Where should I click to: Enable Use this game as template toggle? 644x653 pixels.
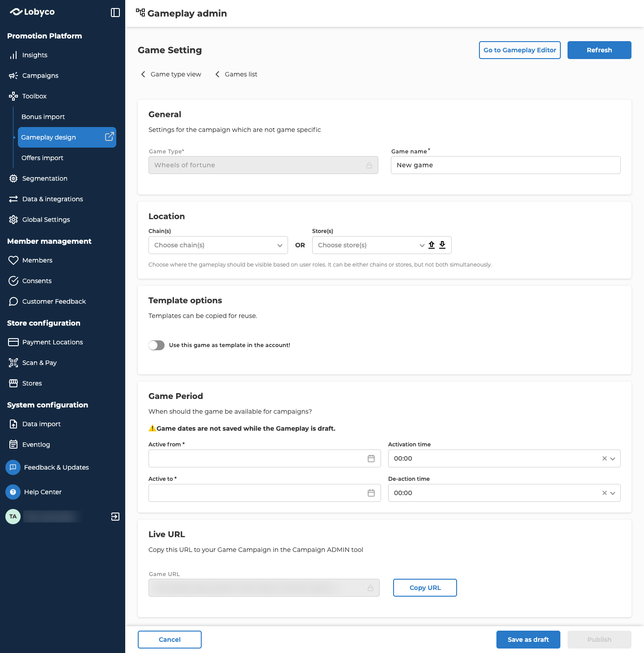[x=157, y=345]
